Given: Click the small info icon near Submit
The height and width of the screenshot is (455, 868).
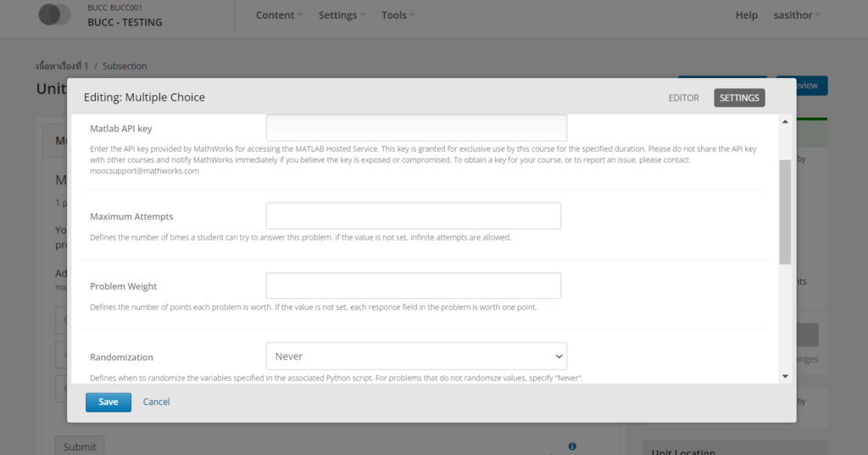Looking at the screenshot, I should (572, 446).
